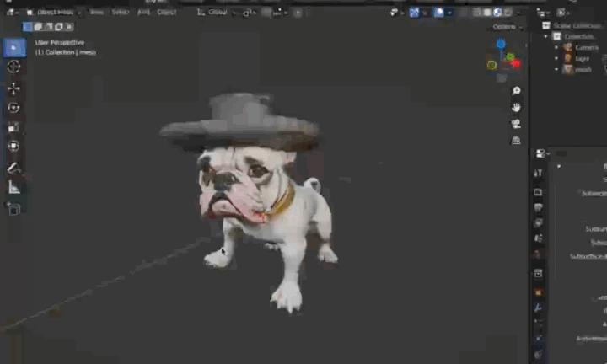
Task: Expand the Camera item in outliner
Action: (556, 47)
